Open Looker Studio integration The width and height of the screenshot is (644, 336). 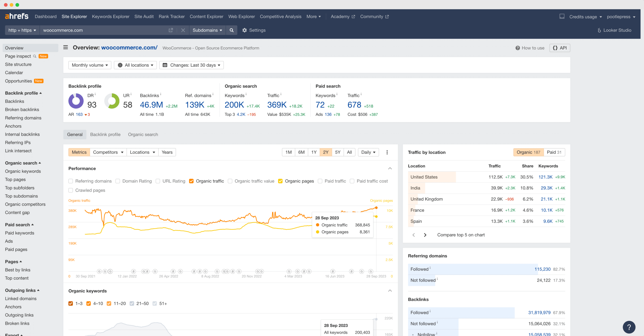pos(614,30)
